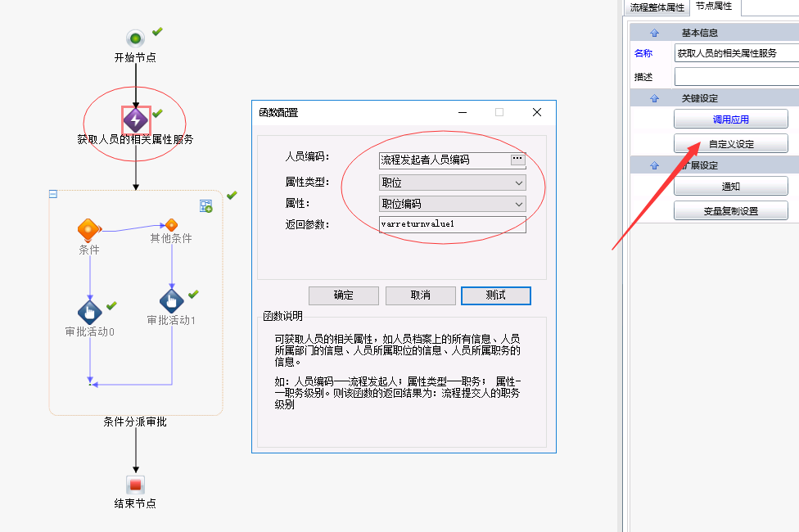
Task: Click green checkmark beside 审批活动1
Action: click(194, 295)
